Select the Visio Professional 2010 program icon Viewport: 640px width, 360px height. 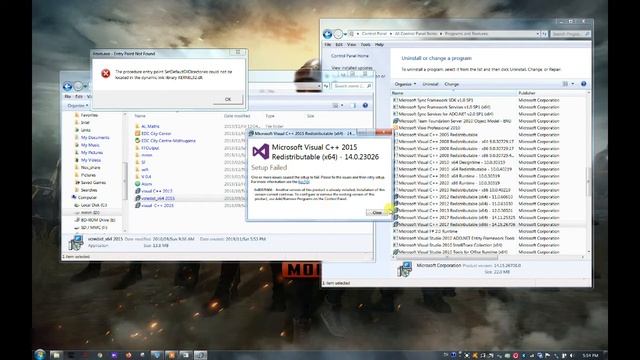coord(395,128)
